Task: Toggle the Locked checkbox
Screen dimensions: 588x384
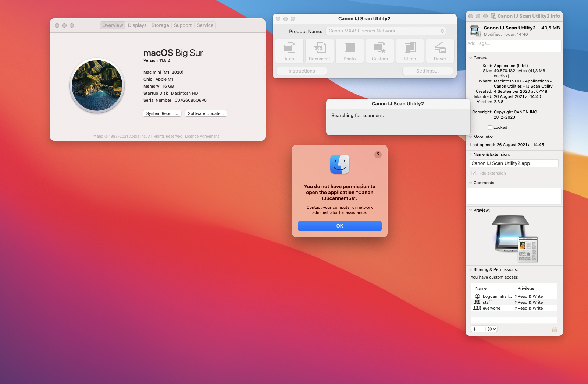Action: [490, 127]
